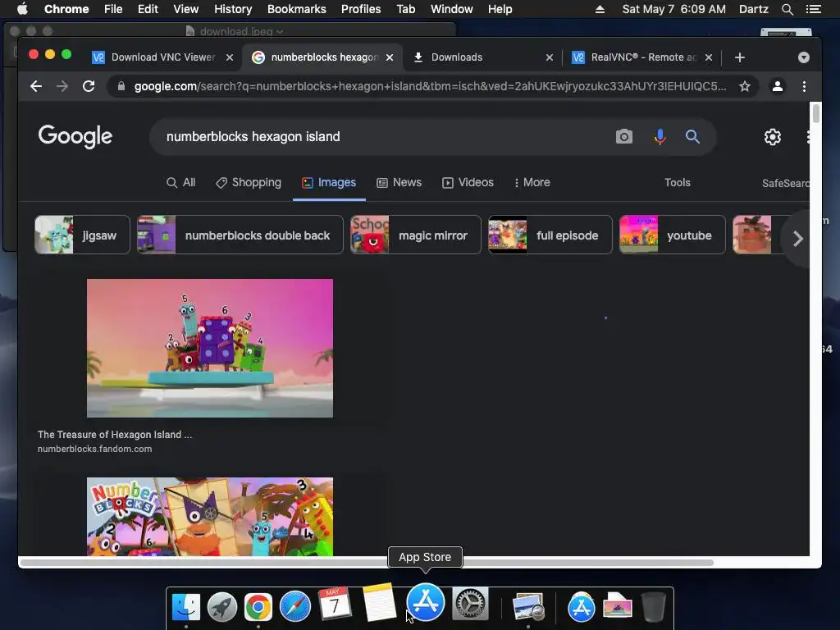Image resolution: width=840 pixels, height=630 pixels.
Task: Click the padlock site info icon
Action: [x=121, y=86]
